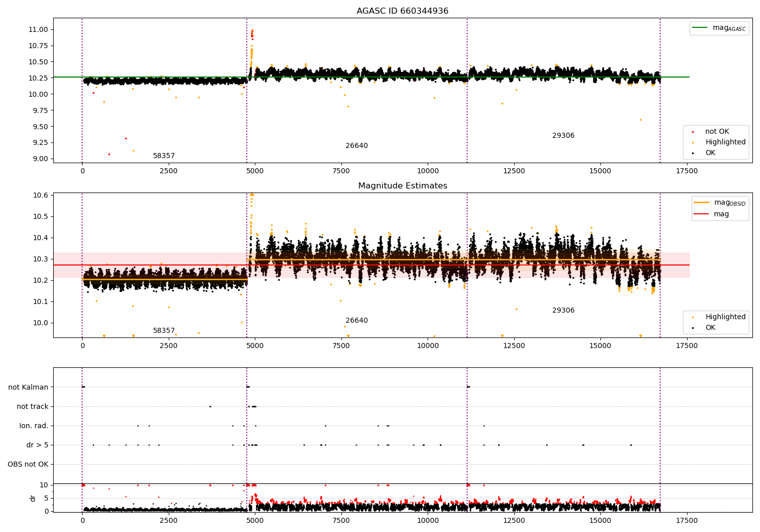Click the 'Ion. rad.' row label
The height and width of the screenshot is (532, 760).
pyautogui.click(x=34, y=426)
